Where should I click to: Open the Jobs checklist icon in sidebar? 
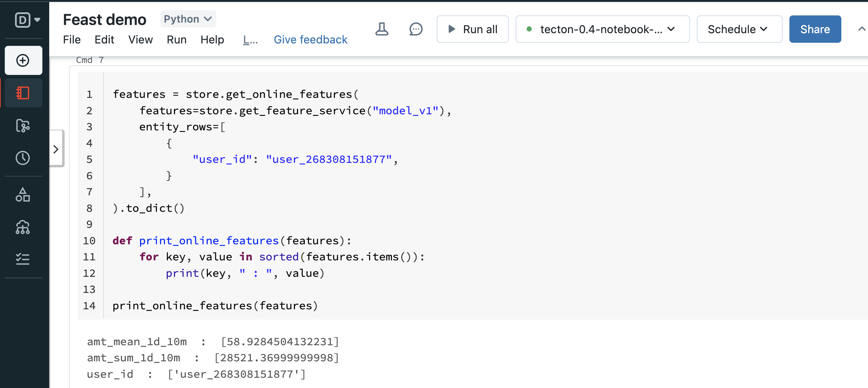click(23, 259)
